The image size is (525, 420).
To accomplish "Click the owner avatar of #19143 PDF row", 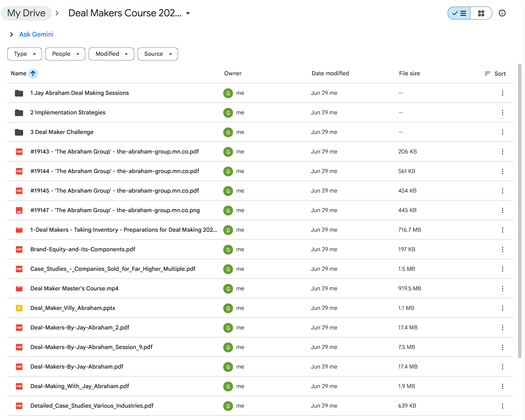I will pos(228,152).
